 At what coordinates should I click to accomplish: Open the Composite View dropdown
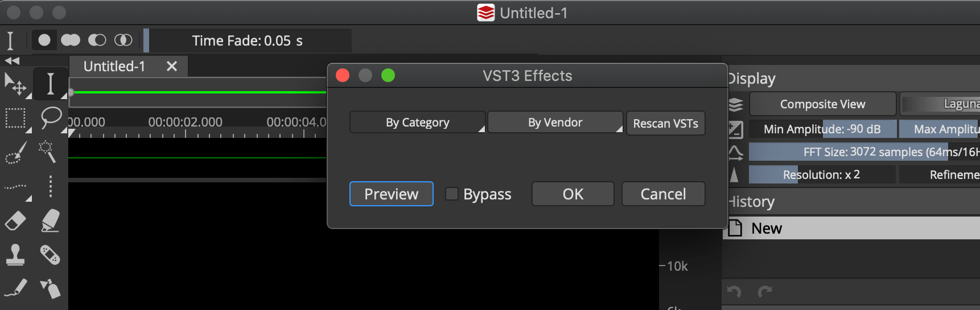pyautogui.click(x=822, y=104)
